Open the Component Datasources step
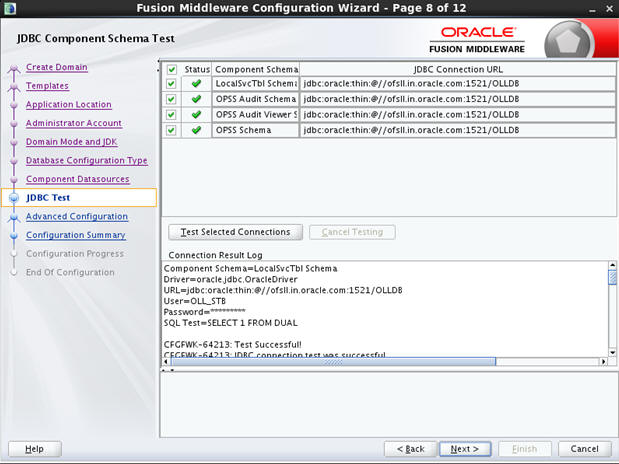619x464 pixels. click(78, 179)
